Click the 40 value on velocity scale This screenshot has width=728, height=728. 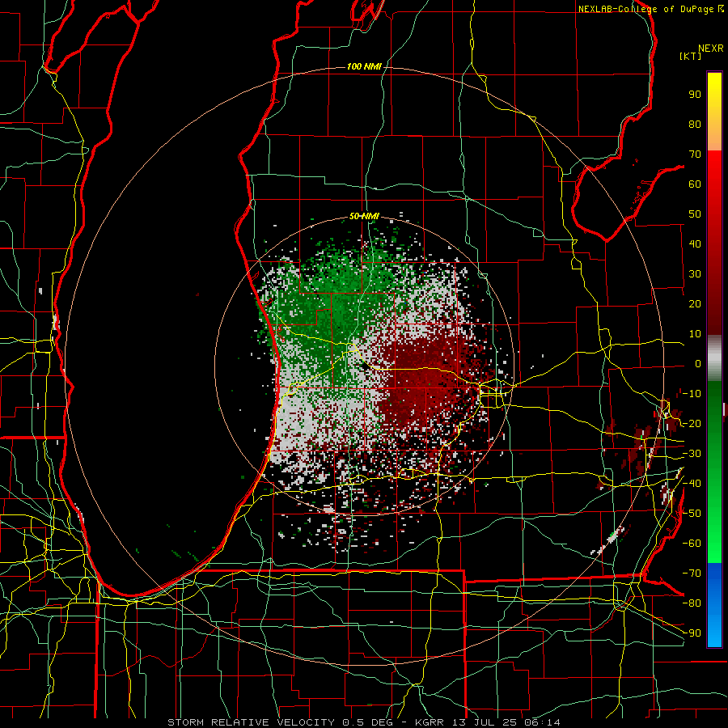695,244
